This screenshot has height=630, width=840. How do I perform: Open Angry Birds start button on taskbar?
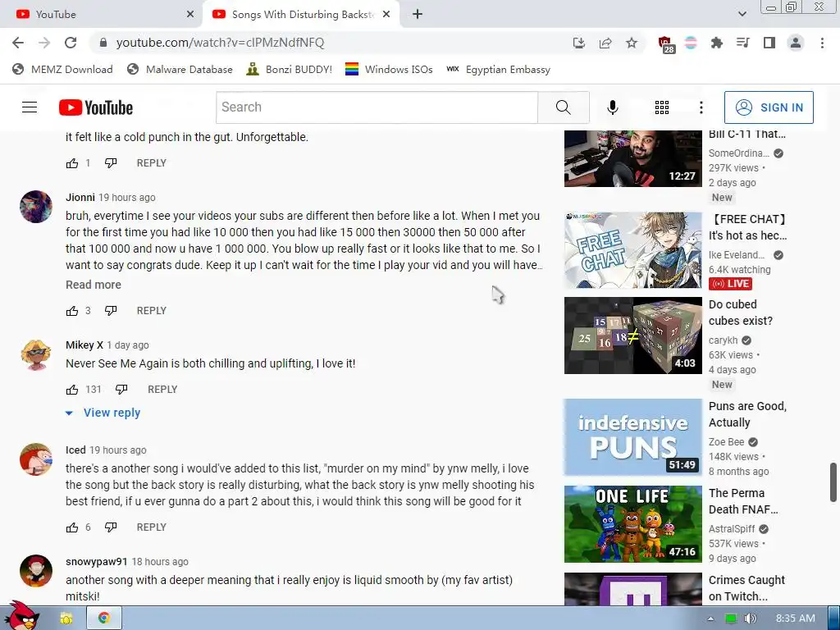tap(21, 615)
